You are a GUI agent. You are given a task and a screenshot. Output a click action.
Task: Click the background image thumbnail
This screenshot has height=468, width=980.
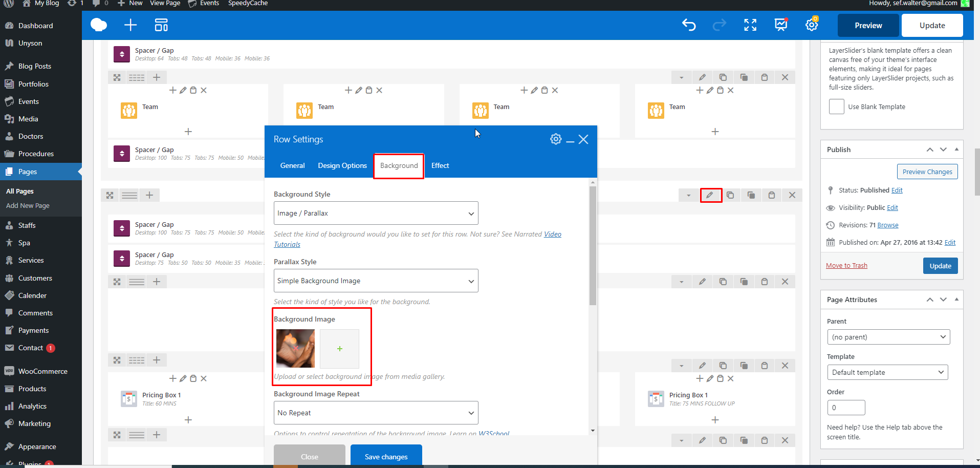pyautogui.click(x=296, y=348)
